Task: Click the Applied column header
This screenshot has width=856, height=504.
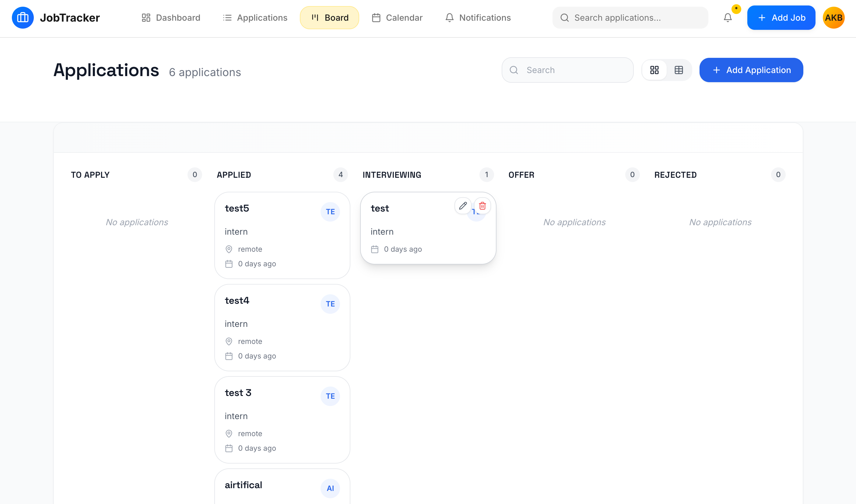Action: pyautogui.click(x=234, y=175)
